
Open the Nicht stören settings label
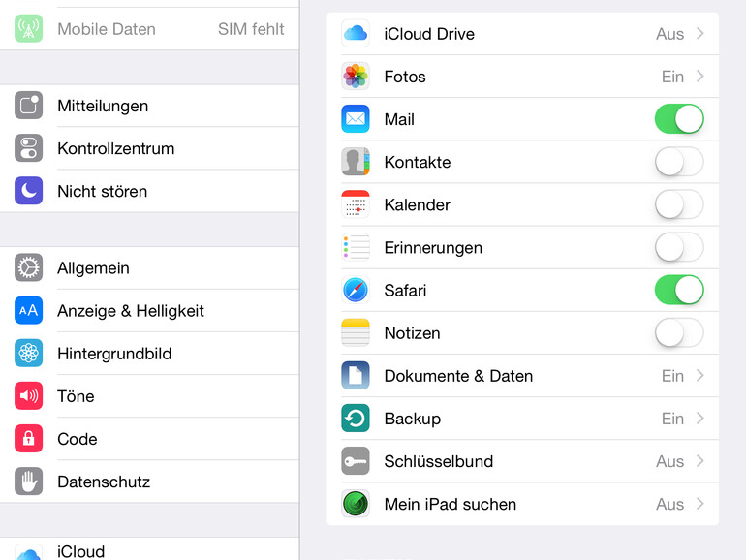(103, 191)
